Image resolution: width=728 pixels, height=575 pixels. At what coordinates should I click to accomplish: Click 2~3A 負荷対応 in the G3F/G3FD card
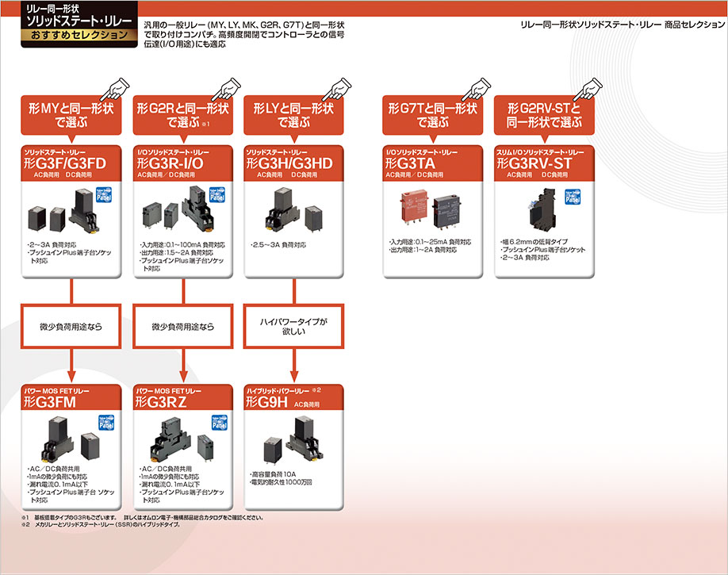52,245
